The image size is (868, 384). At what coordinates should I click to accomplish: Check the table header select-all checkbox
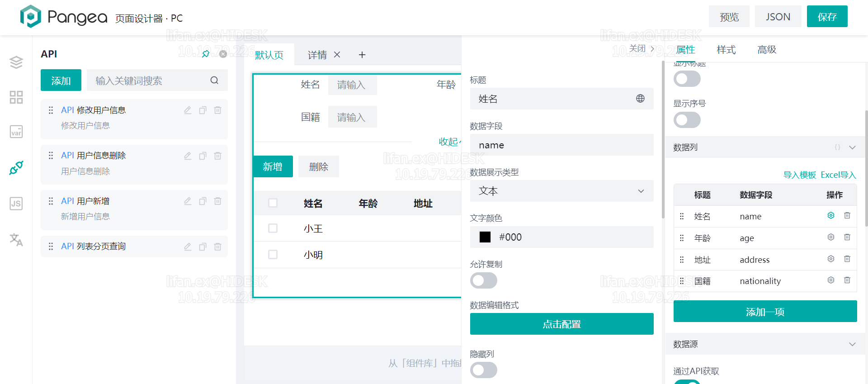point(273,203)
